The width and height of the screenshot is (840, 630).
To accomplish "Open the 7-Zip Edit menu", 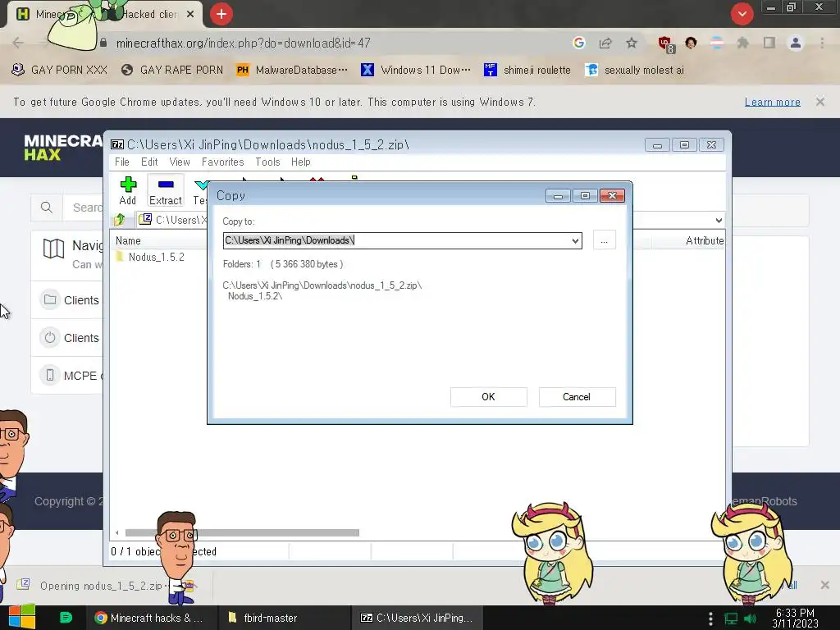I will pyautogui.click(x=149, y=162).
